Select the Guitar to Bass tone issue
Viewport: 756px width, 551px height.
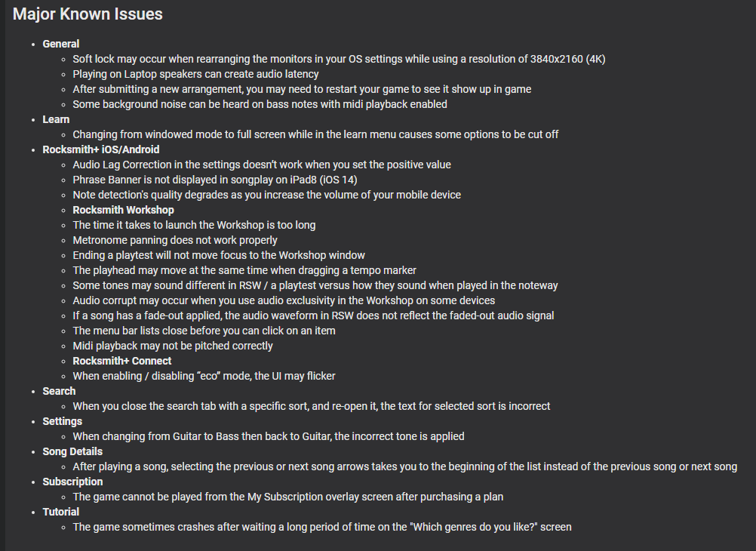pyautogui.click(x=269, y=436)
